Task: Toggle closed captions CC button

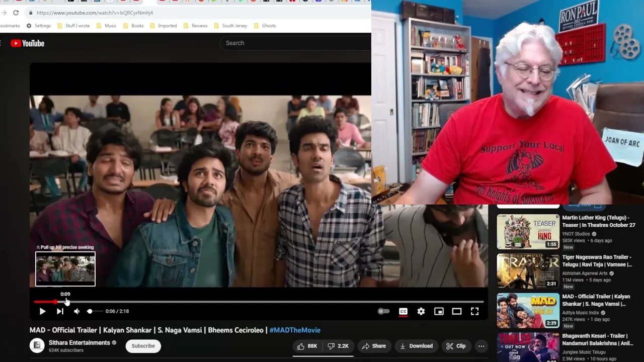Action: tap(403, 311)
